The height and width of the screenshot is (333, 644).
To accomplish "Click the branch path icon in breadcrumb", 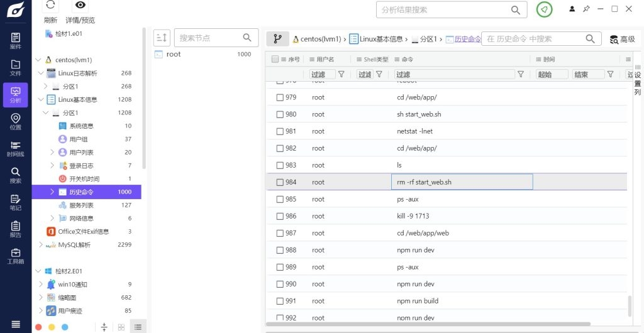I will coord(277,39).
